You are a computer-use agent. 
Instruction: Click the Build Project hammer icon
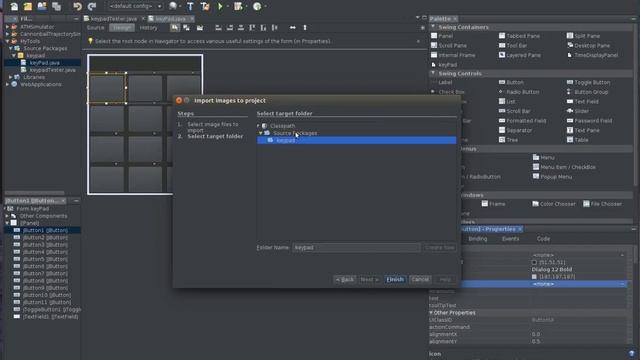[x=190, y=6]
